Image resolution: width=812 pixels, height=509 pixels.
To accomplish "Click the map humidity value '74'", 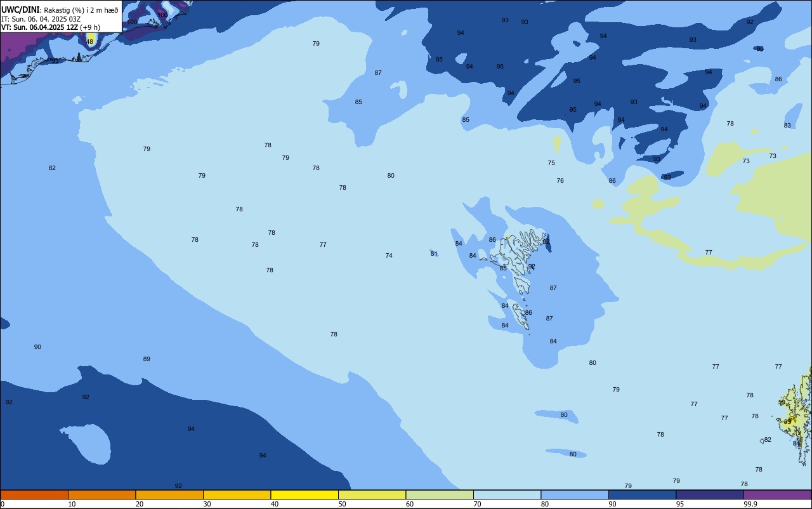I will point(389,256).
